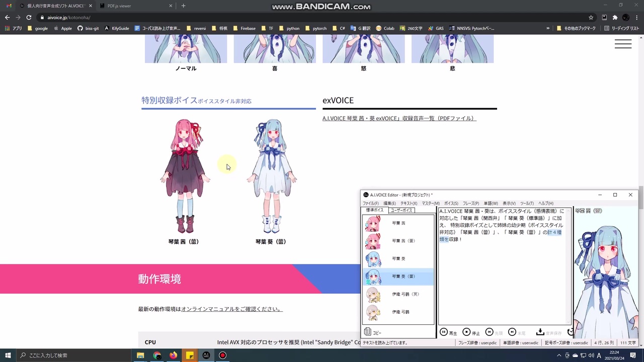
Task: Click the play (再生) button in A.I.VOICE Editor
Action: pos(448,332)
